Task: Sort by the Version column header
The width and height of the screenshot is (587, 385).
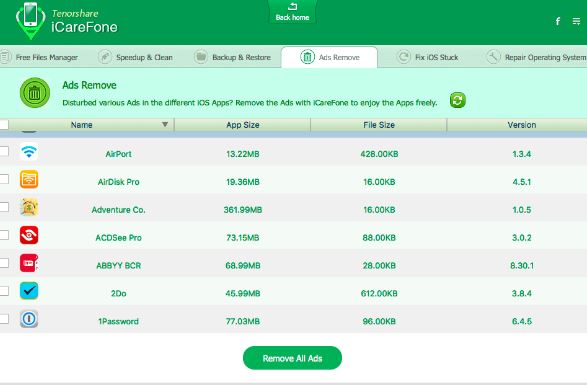Action: [522, 125]
